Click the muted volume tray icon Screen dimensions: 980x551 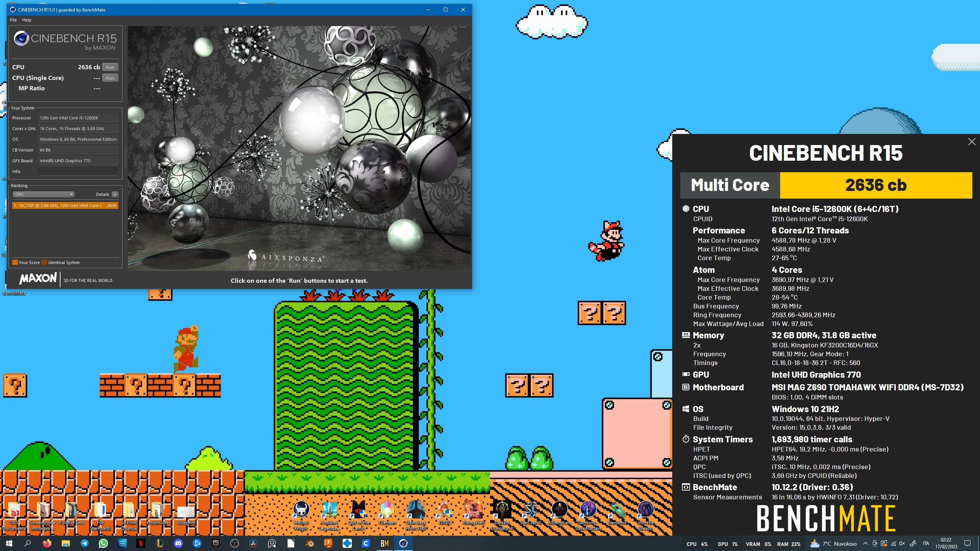[902, 543]
